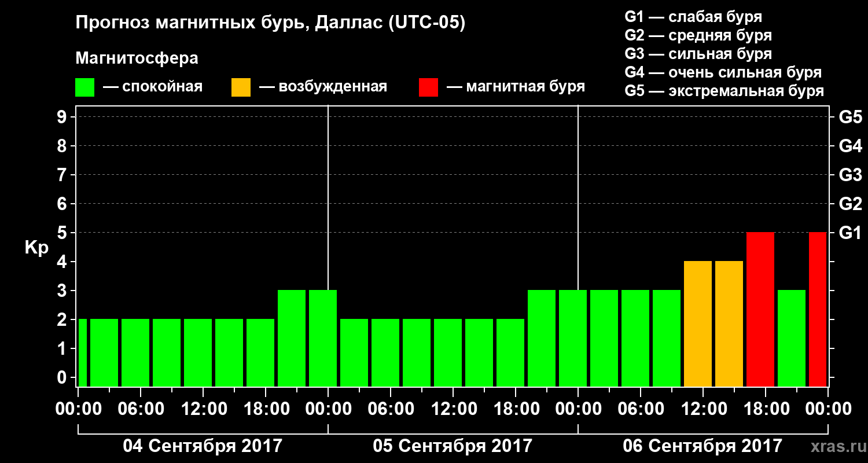Click legend line 'G3 — сильная буря'
Image resolution: width=868 pixels, height=463 pixels.
coord(698,54)
